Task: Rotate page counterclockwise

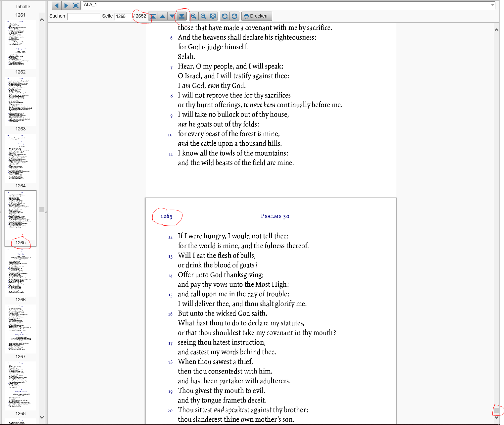Action: tap(225, 16)
